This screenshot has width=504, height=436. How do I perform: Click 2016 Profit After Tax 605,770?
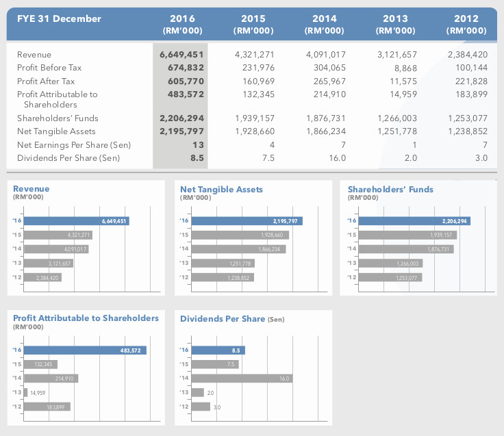[x=186, y=81]
